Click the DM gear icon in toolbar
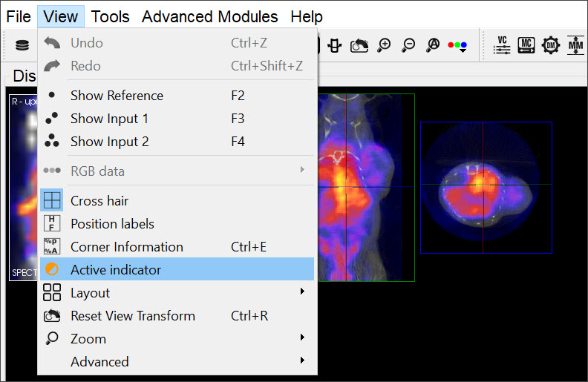 click(551, 45)
